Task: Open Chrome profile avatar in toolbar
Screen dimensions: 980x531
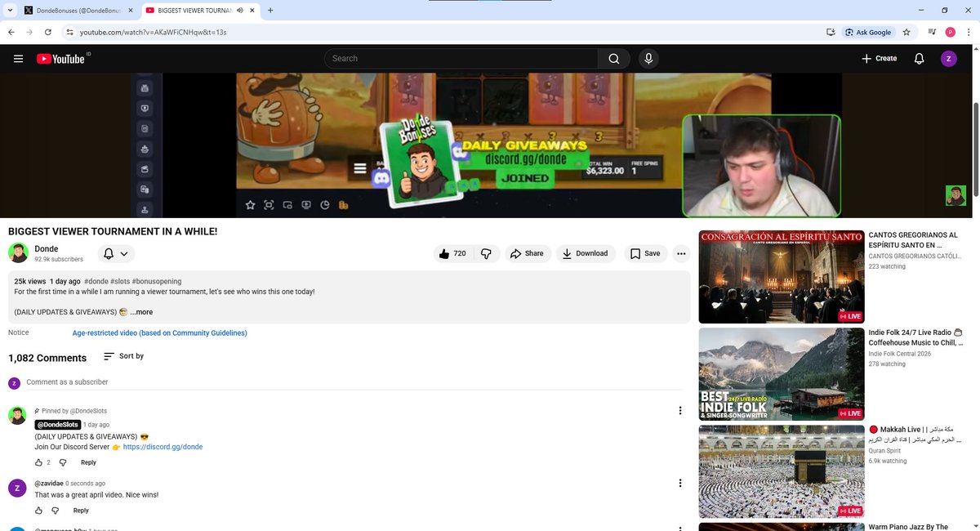Action: pos(951,32)
